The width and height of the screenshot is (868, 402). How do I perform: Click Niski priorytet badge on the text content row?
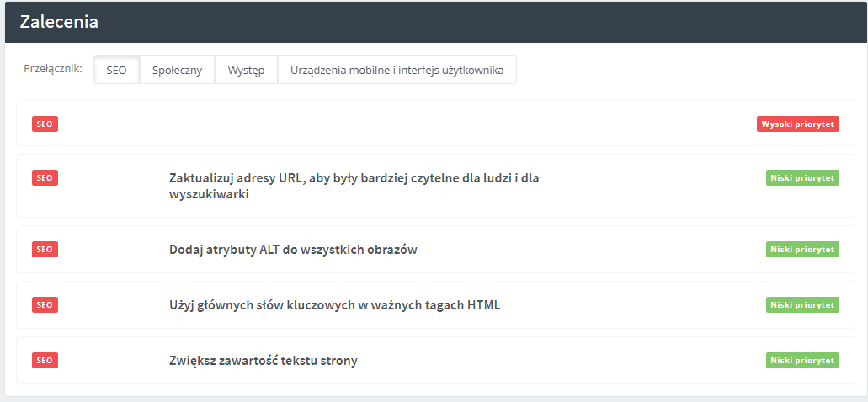(802, 360)
